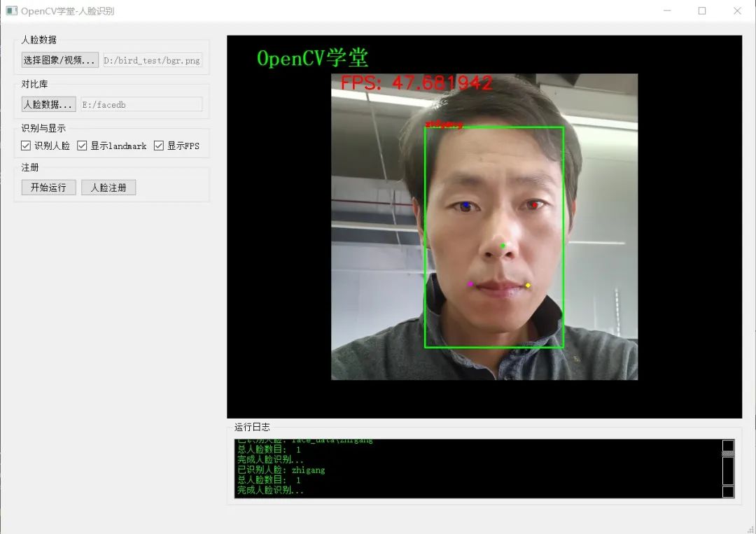Viewport: 756px width, 534px height.
Task: Uncheck the 显示FPS checkbox
Action: [x=158, y=146]
